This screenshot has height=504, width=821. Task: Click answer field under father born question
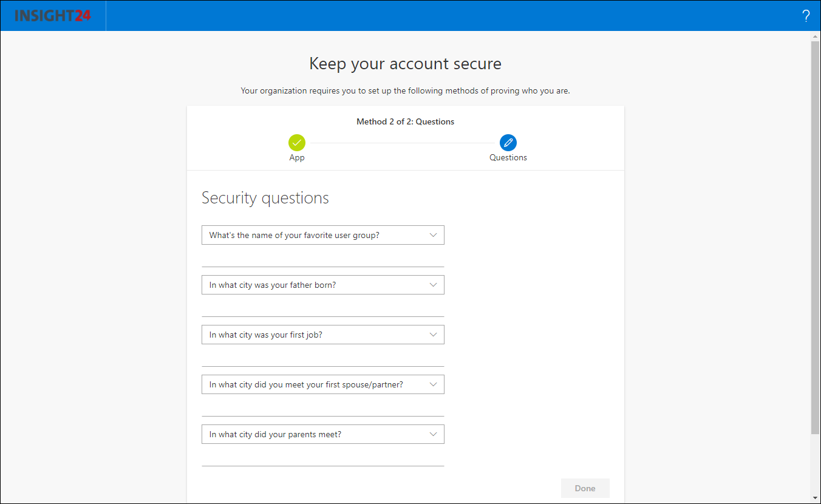pos(322,308)
